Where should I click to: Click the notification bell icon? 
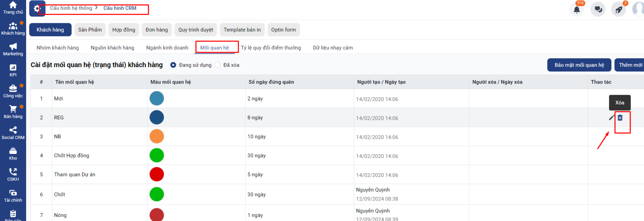tap(577, 9)
